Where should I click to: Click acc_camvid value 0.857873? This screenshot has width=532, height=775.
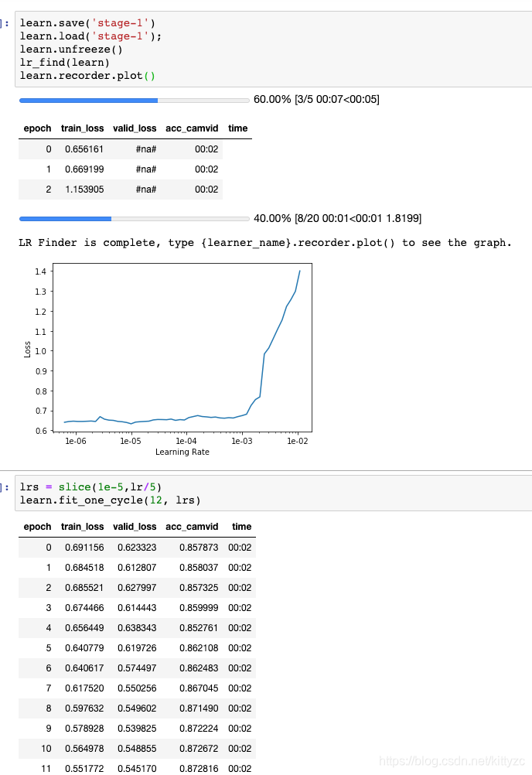coord(199,548)
